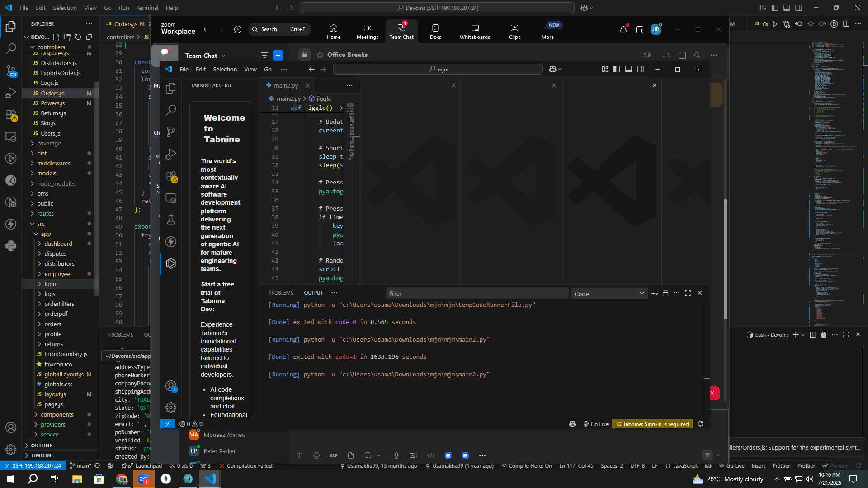Screen dimensions: 868x488
Task: Open the Code output channel dropdown
Action: click(x=609, y=294)
